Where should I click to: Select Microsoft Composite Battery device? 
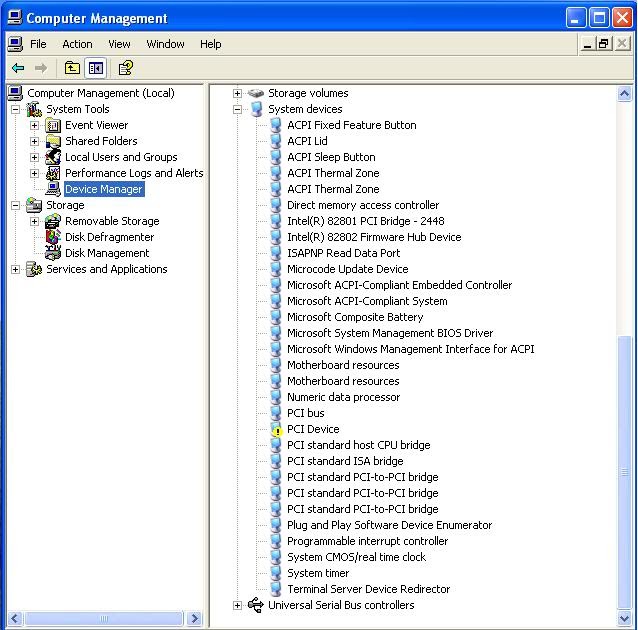[x=355, y=317]
